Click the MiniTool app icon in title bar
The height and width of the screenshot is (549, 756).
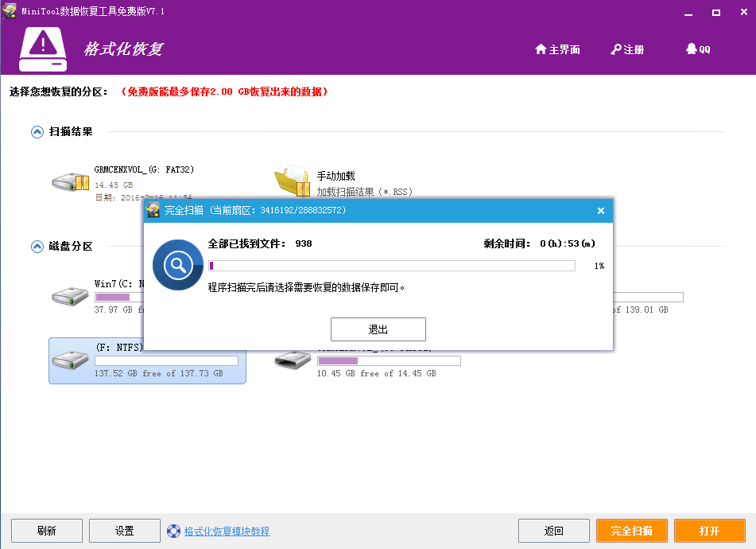[10, 11]
